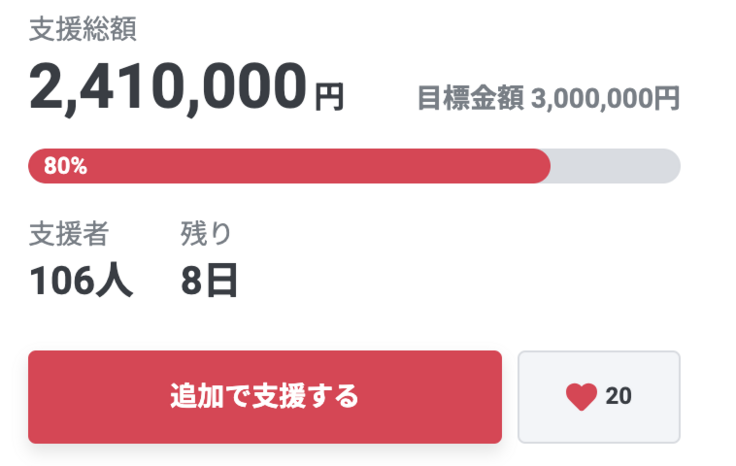The image size is (736, 466).
Task: Click the 残り label
Action: [x=206, y=234]
